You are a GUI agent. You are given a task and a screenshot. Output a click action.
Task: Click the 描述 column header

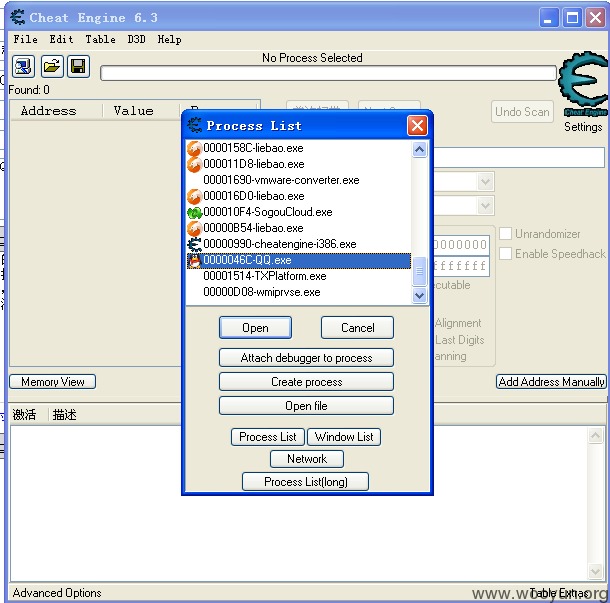point(65,415)
